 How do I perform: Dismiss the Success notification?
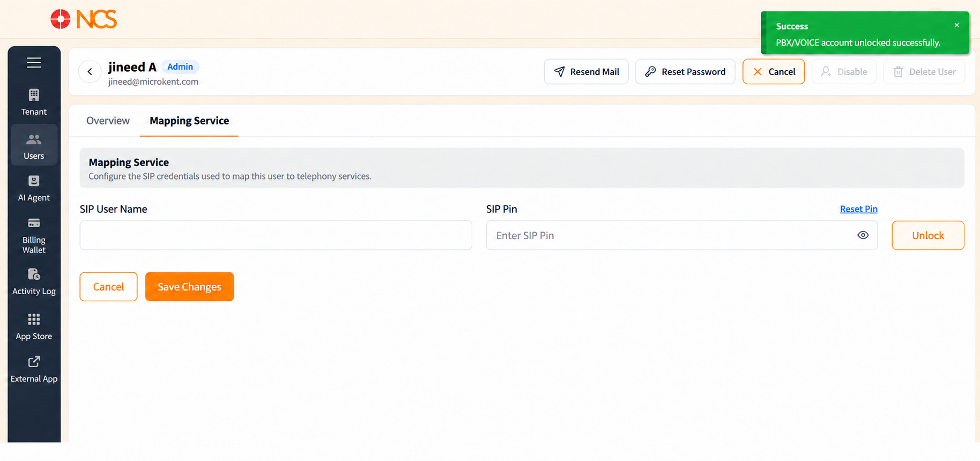956,25
